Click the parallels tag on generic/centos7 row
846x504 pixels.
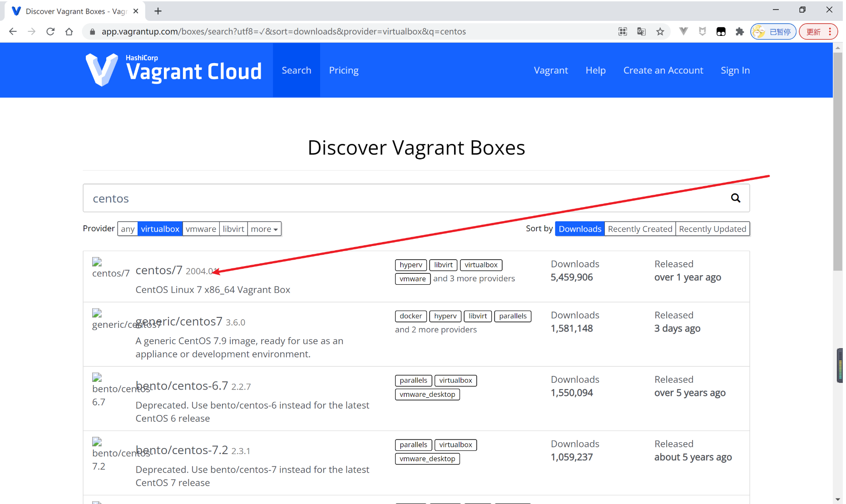click(513, 316)
